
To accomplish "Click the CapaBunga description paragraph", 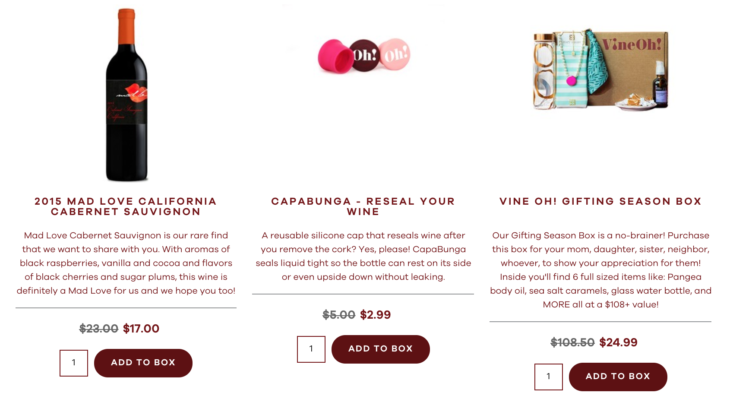I will tap(363, 256).
